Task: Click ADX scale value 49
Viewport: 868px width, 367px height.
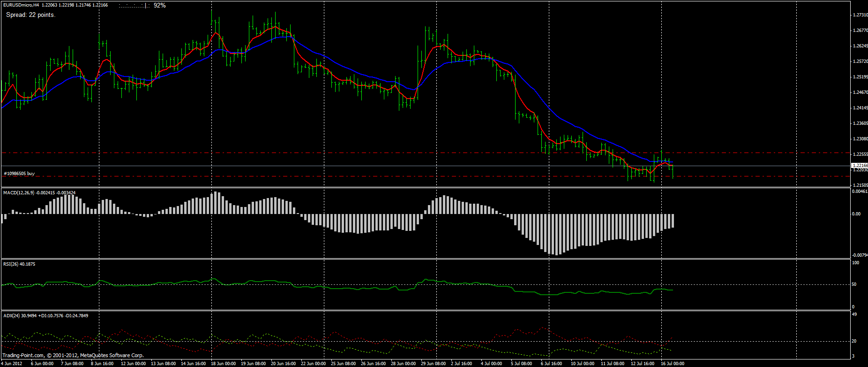Action: pos(854,314)
